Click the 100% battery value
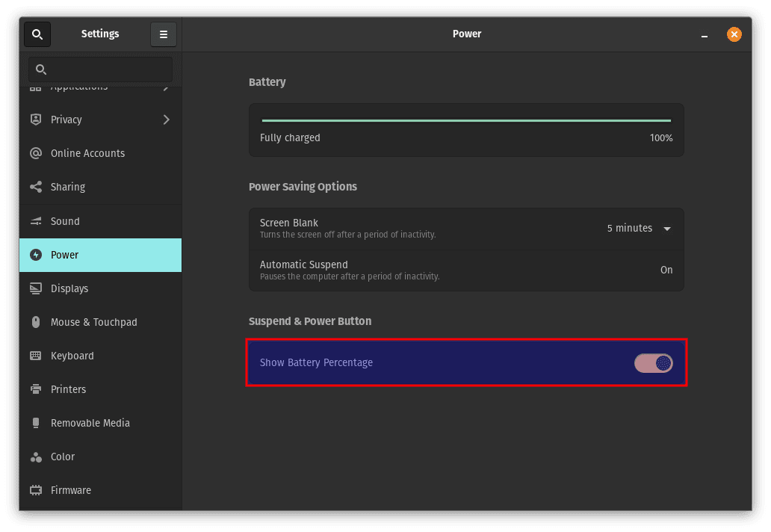The height and width of the screenshot is (532, 771). click(x=661, y=138)
